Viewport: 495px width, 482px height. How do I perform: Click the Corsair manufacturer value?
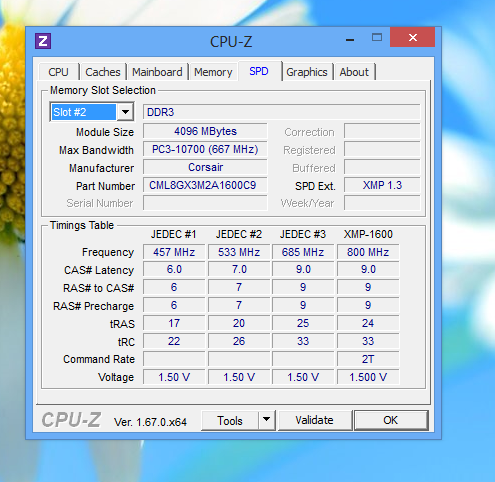point(205,167)
